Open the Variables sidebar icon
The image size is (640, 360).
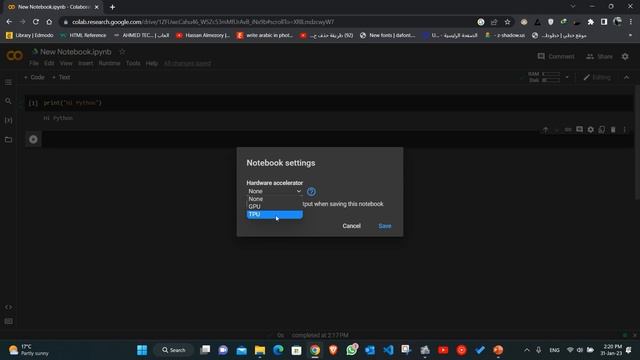pyautogui.click(x=8, y=120)
